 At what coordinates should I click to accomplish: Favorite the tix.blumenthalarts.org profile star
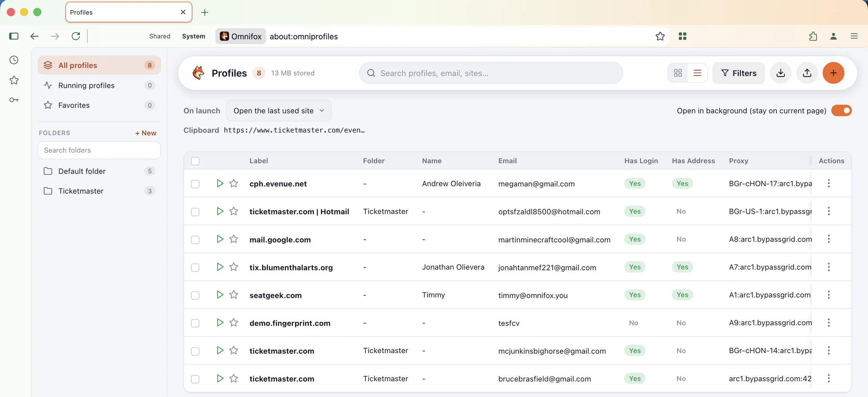pos(233,267)
